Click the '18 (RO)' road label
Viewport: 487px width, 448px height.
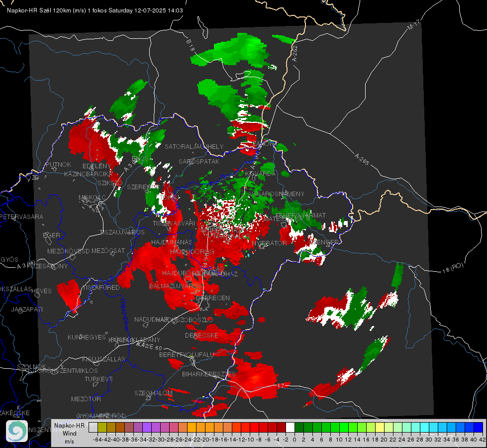[x=453, y=268]
